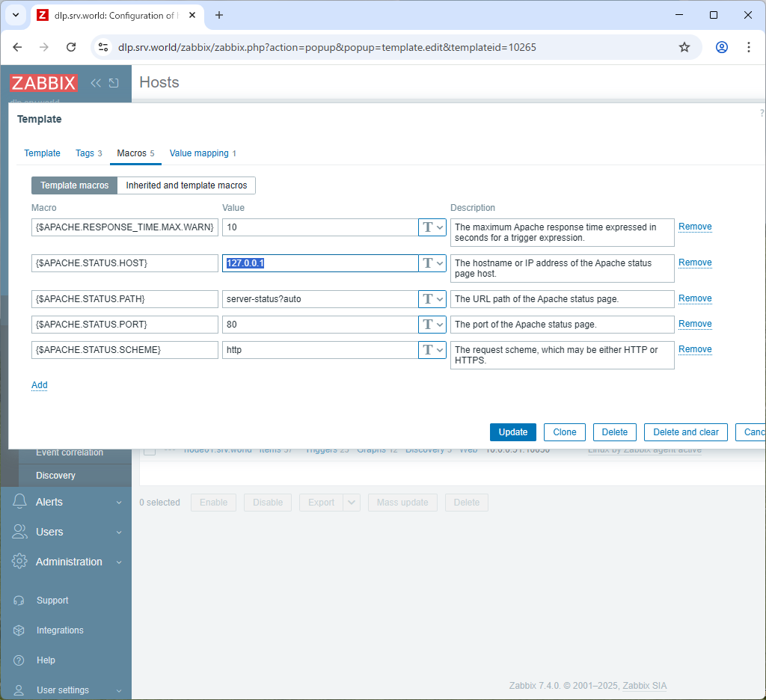766x700 pixels.
Task: Bookmark the page with the star icon
Action: (684, 46)
